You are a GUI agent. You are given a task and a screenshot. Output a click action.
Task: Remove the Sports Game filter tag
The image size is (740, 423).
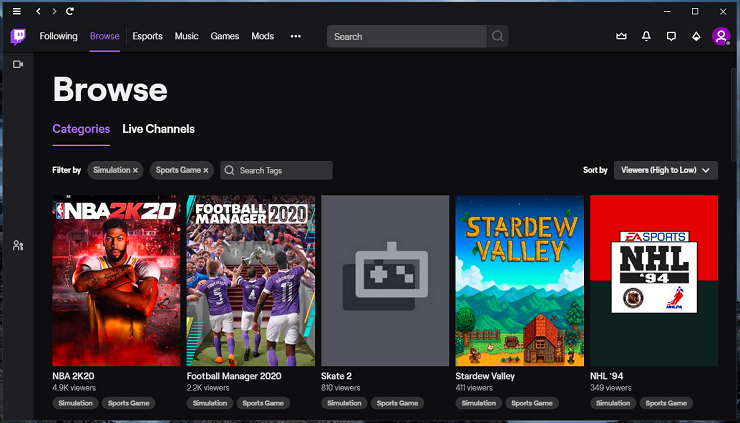click(x=206, y=170)
